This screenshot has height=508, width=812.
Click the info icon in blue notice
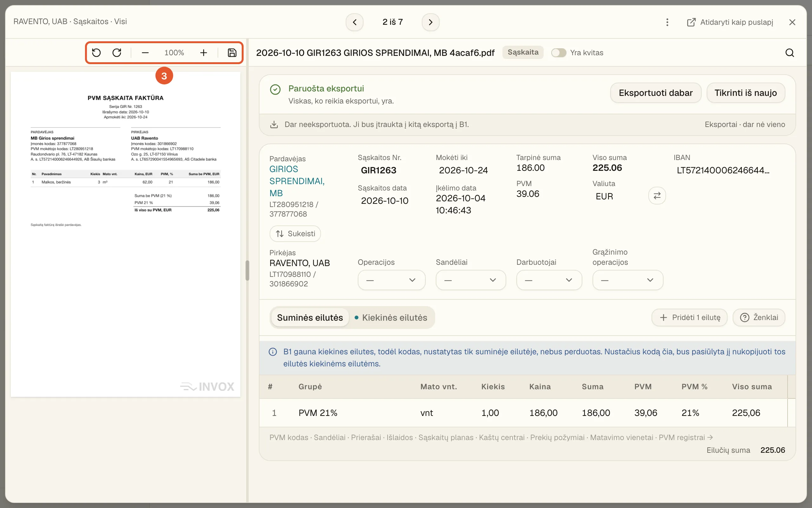click(x=273, y=352)
